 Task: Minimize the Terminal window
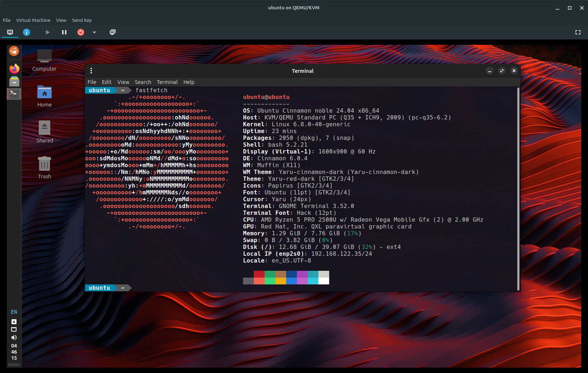click(x=490, y=71)
